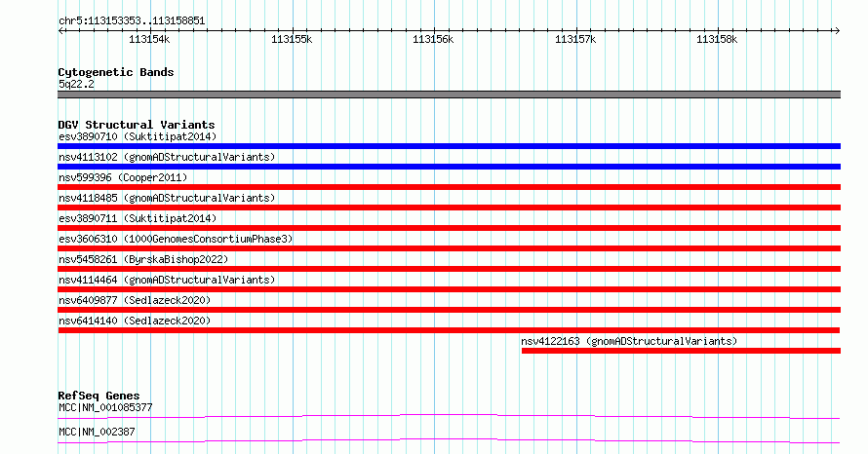Select the red bar under esv3606310
Viewport: 868px width, 454px height.
pos(449,248)
